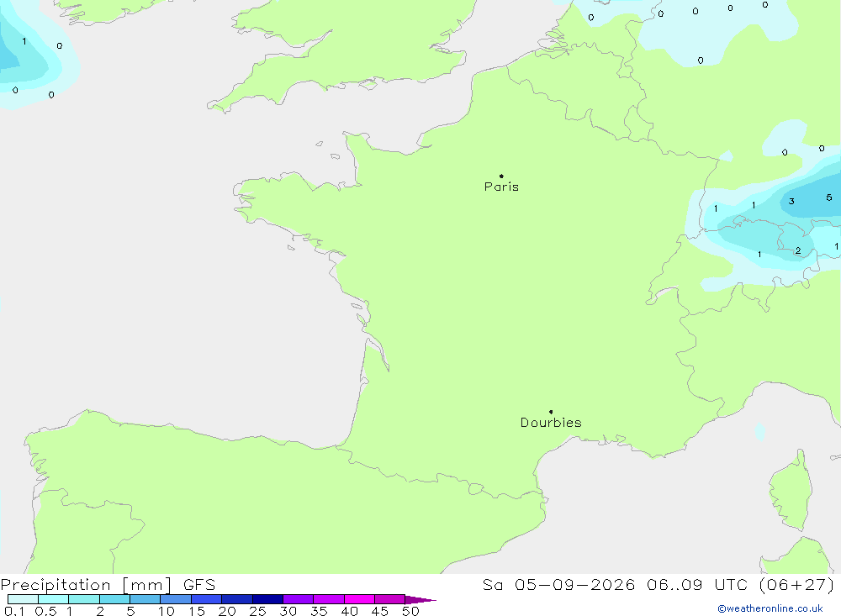Click the 3 mm precipitation value label
Screen dimensions: 841x616
(791, 202)
